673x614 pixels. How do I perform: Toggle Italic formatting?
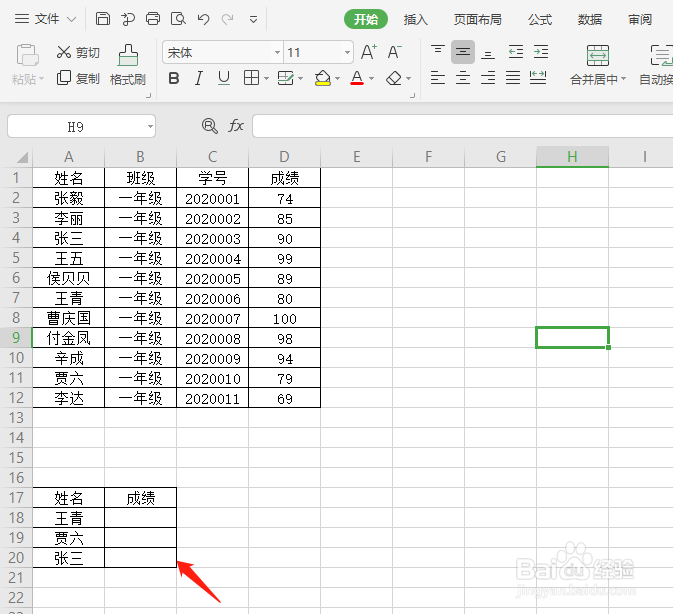tap(198, 78)
